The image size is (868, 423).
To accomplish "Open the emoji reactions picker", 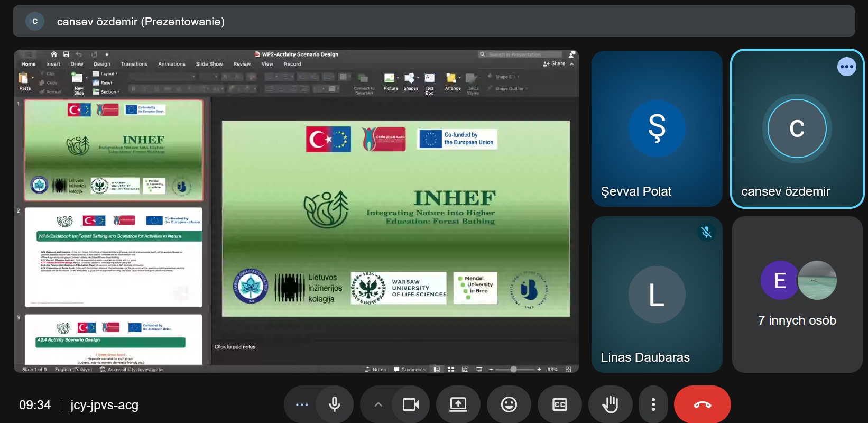I will coord(509,405).
